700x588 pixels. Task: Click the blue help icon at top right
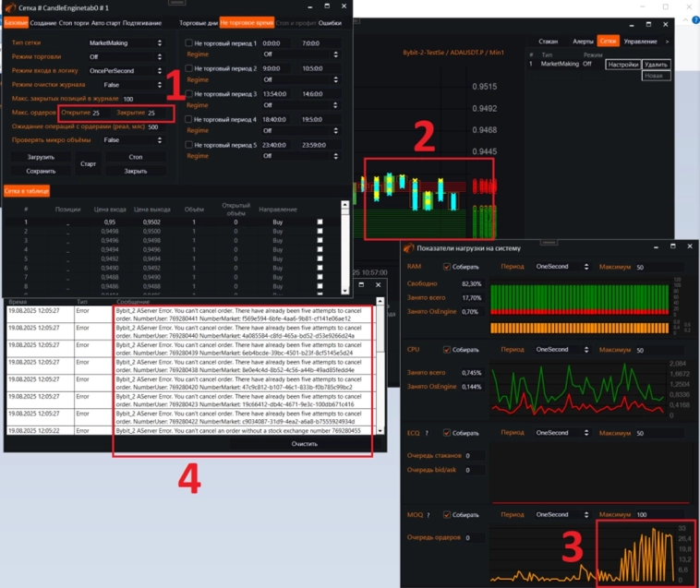click(x=695, y=19)
